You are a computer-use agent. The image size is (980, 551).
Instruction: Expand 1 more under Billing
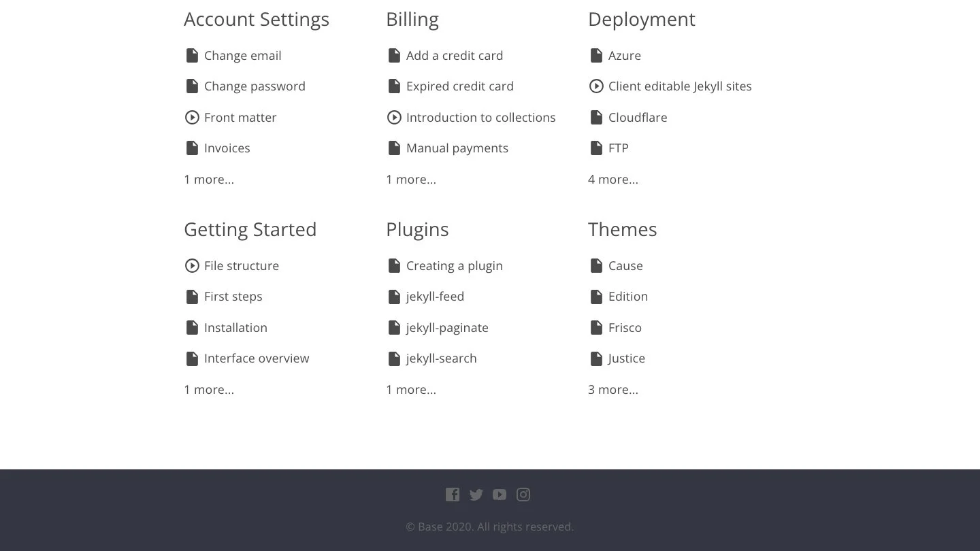tap(411, 180)
